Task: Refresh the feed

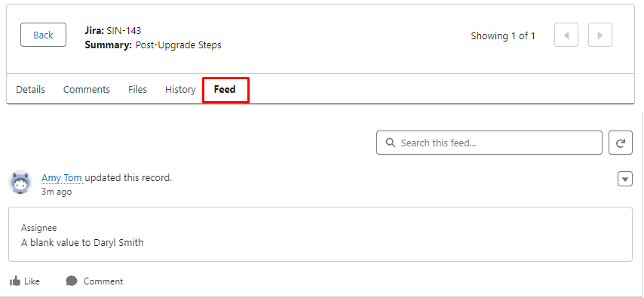Action: coord(620,143)
